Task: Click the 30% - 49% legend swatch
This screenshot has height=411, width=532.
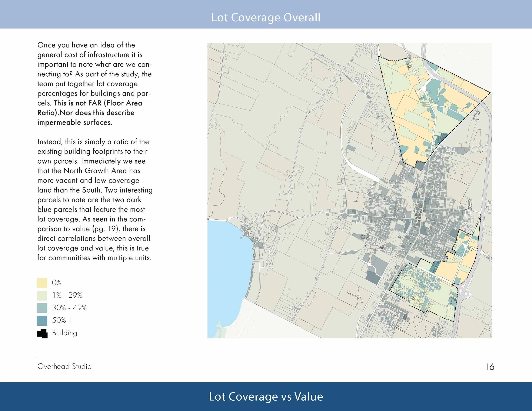Action: (x=42, y=308)
